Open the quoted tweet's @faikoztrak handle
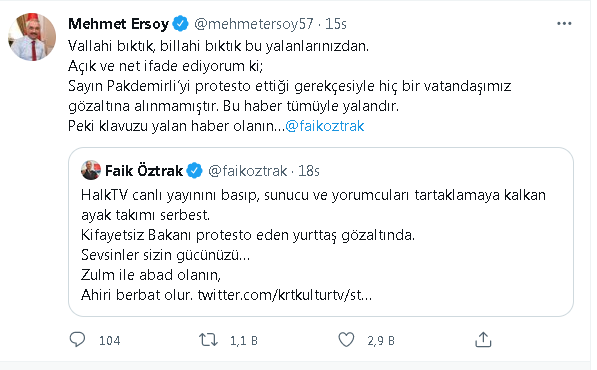 (x=247, y=171)
